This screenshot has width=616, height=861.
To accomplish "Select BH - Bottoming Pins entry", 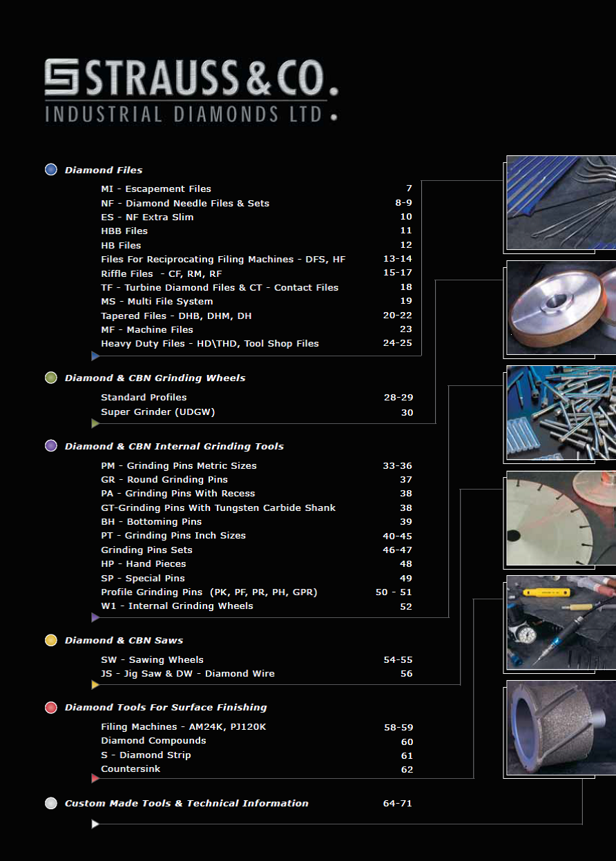I will pos(151,521).
